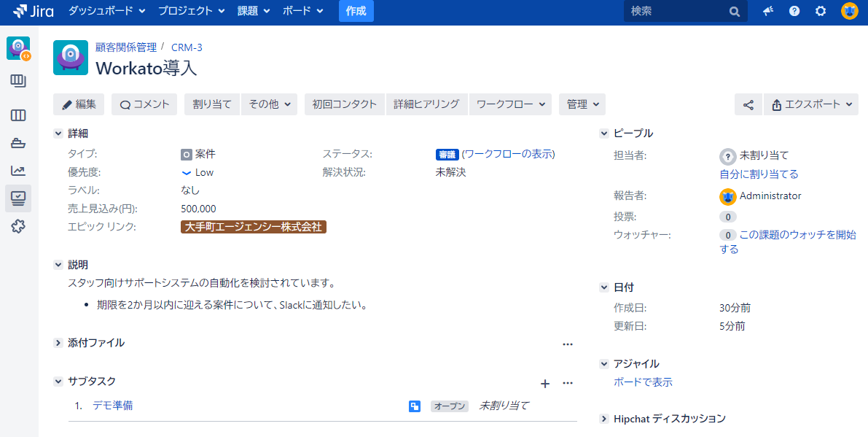Image resolution: width=868 pixels, height=437 pixels.
Task: Open the administration gear icon
Action: pyautogui.click(x=821, y=11)
